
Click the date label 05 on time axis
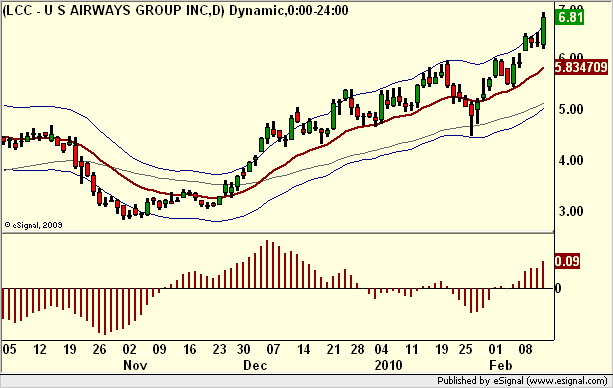point(10,349)
